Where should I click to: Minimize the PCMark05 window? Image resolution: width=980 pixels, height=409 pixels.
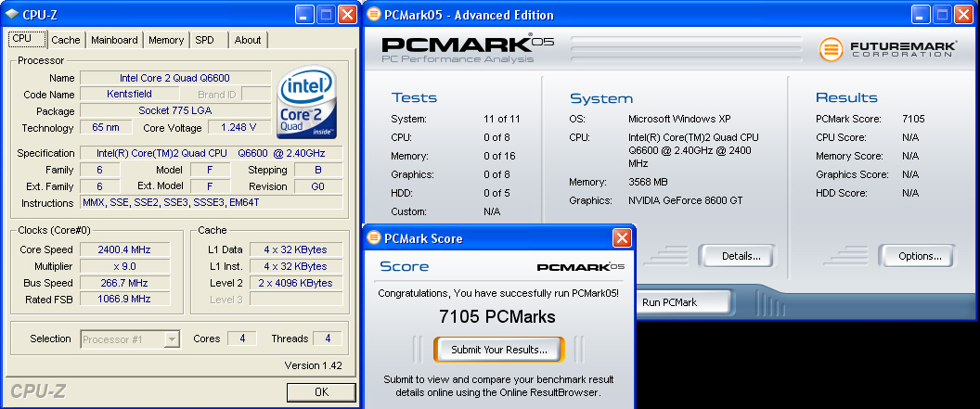click(x=921, y=14)
